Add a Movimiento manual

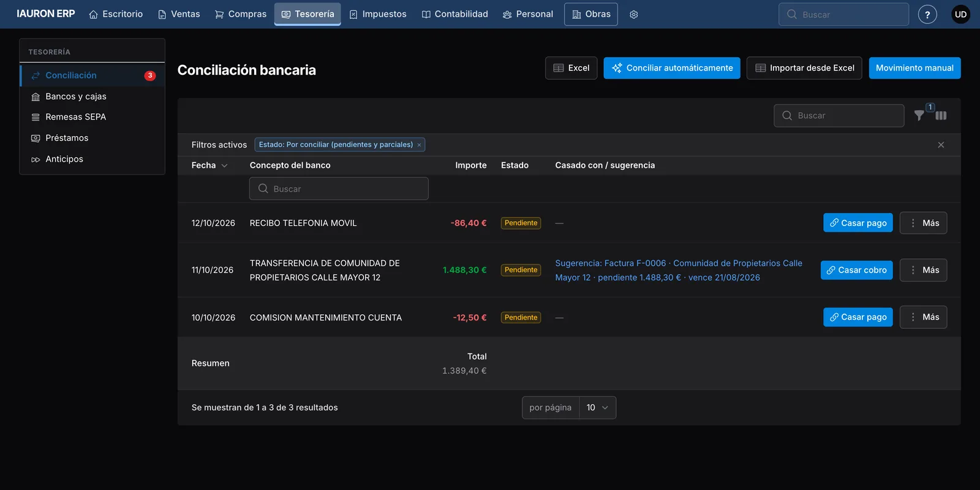click(914, 68)
